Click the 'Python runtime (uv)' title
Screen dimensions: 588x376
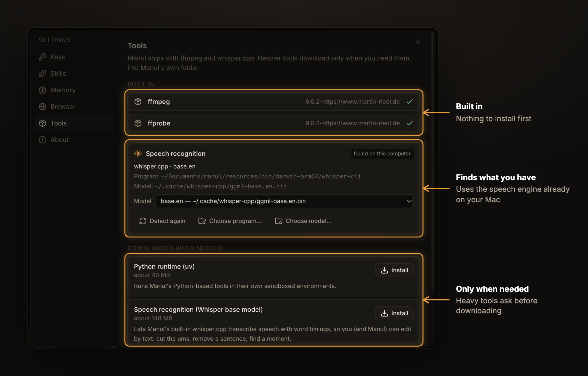pos(164,266)
